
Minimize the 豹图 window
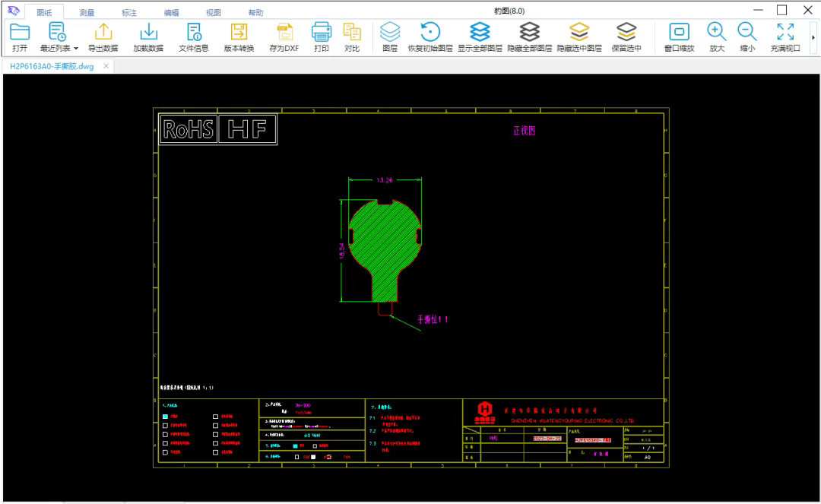[758, 10]
